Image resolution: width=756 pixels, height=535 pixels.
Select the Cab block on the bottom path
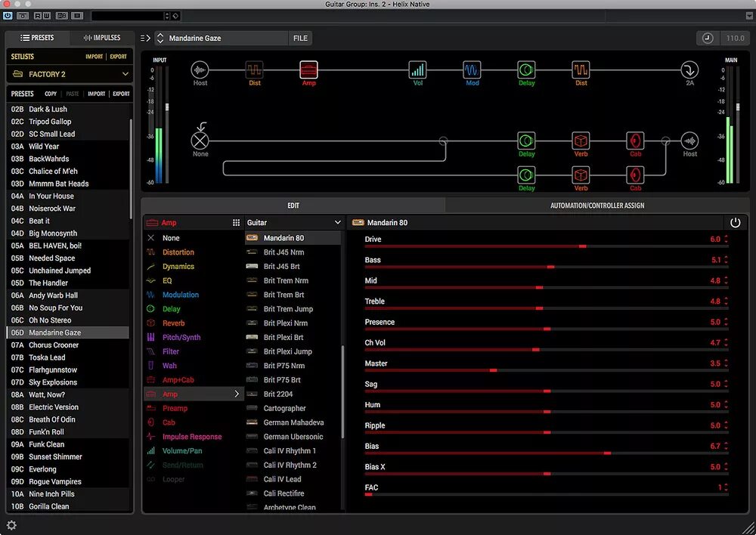[636, 175]
